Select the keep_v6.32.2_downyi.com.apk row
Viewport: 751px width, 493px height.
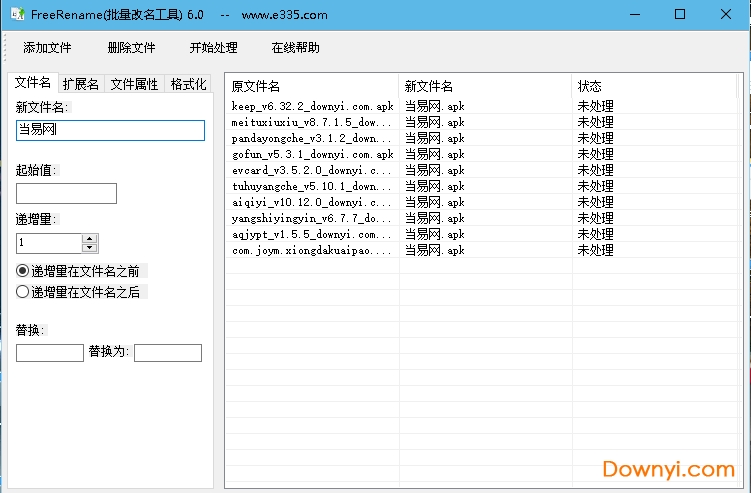(312, 106)
